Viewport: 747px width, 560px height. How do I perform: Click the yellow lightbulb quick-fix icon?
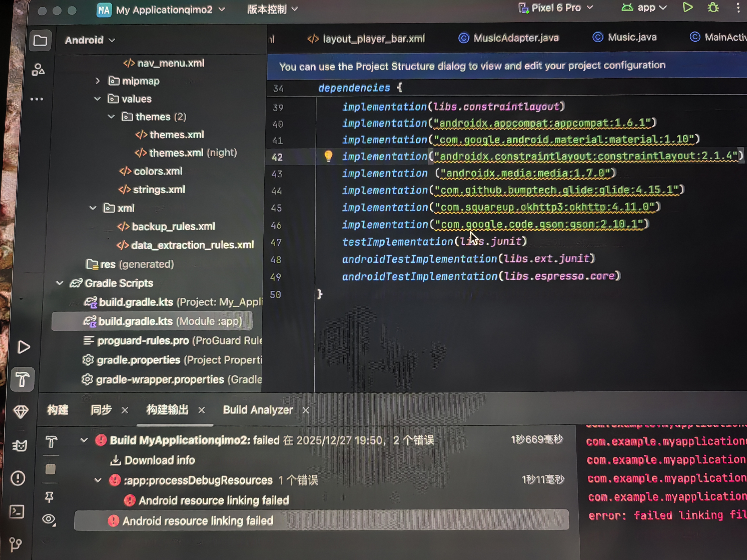coord(328,156)
